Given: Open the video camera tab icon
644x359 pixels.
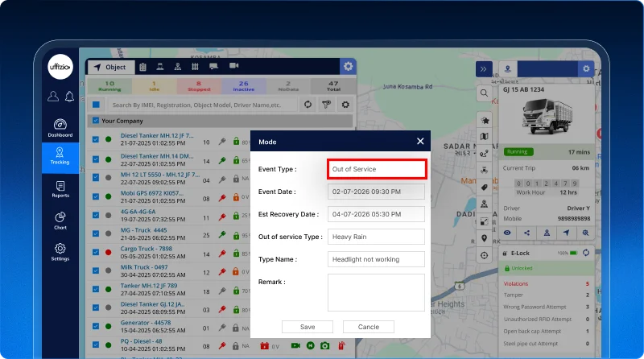Looking at the screenshot, I should [x=233, y=66].
